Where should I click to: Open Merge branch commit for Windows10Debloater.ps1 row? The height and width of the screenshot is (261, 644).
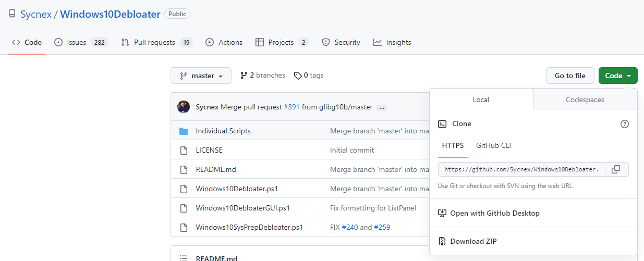point(380,189)
